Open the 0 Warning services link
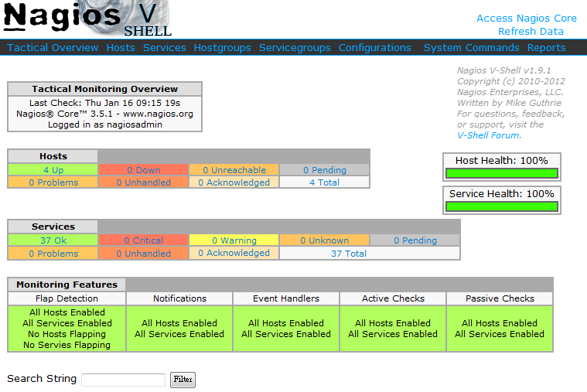Viewport: 587px width, 392px height. coord(234,240)
